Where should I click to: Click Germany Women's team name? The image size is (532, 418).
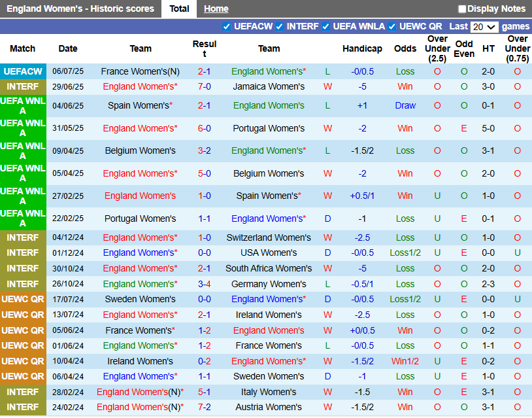point(269,284)
